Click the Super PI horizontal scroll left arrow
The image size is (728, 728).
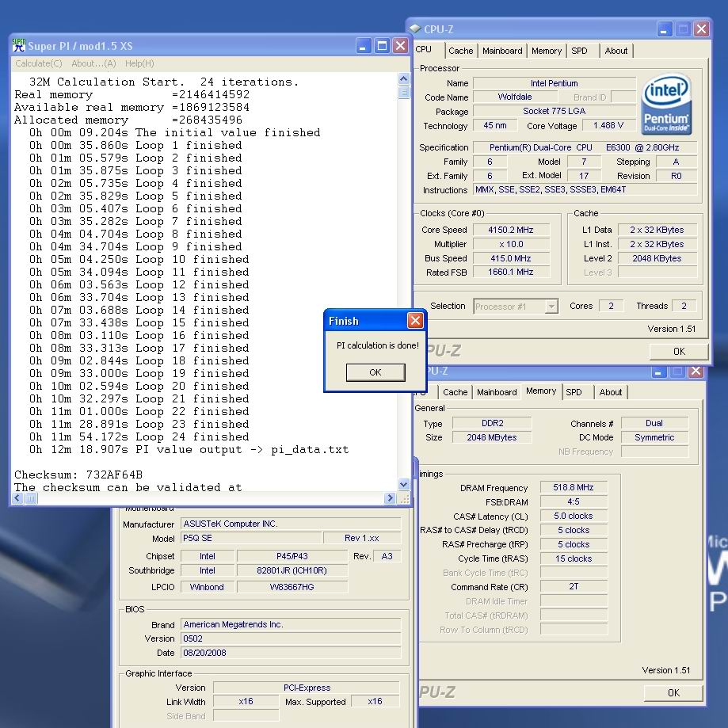pos(17,498)
